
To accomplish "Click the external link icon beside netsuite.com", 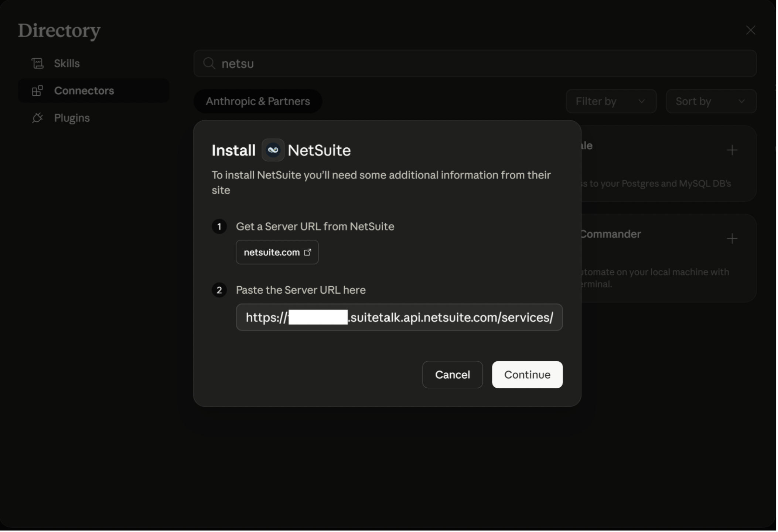I will point(308,253).
